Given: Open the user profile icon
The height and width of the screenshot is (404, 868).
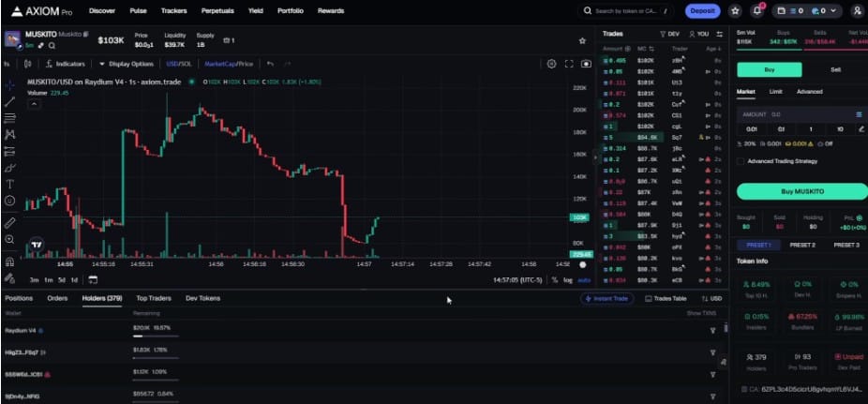Looking at the screenshot, I should coord(857,10).
